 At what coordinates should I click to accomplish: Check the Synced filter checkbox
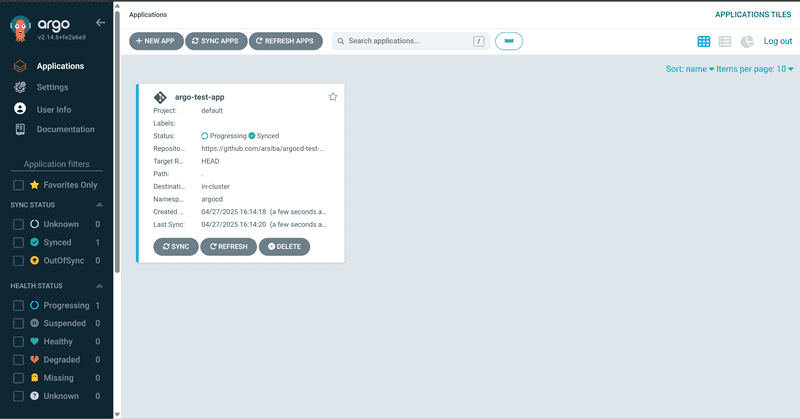pyautogui.click(x=18, y=242)
